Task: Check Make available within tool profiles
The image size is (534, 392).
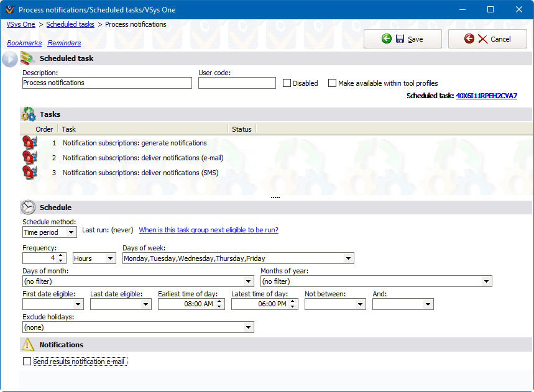Action: [332, 83]
